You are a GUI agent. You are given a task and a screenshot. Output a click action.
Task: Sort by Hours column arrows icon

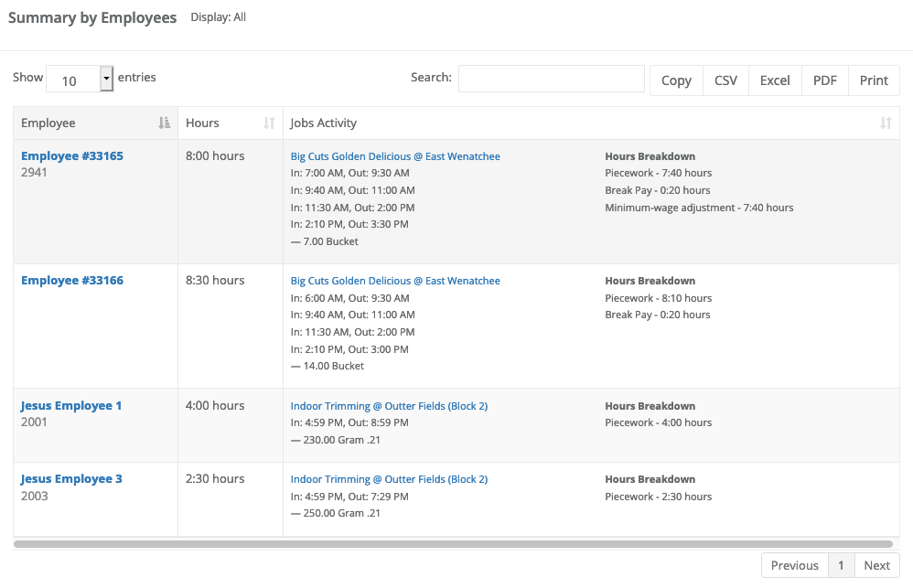tap(269, 123)
